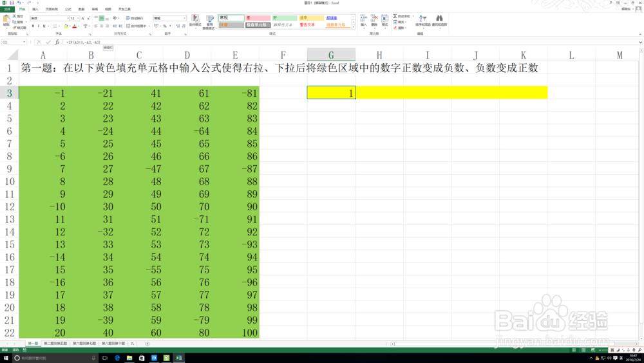Viewport: 644px width, 363px height.
Task: Switch to the Insert ribbon tab
Action: tap(35, 9)
